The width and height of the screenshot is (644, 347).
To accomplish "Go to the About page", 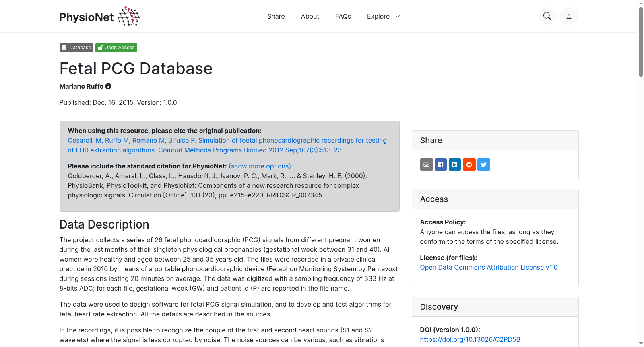I will pyautogui.click(x=310, y=16).
